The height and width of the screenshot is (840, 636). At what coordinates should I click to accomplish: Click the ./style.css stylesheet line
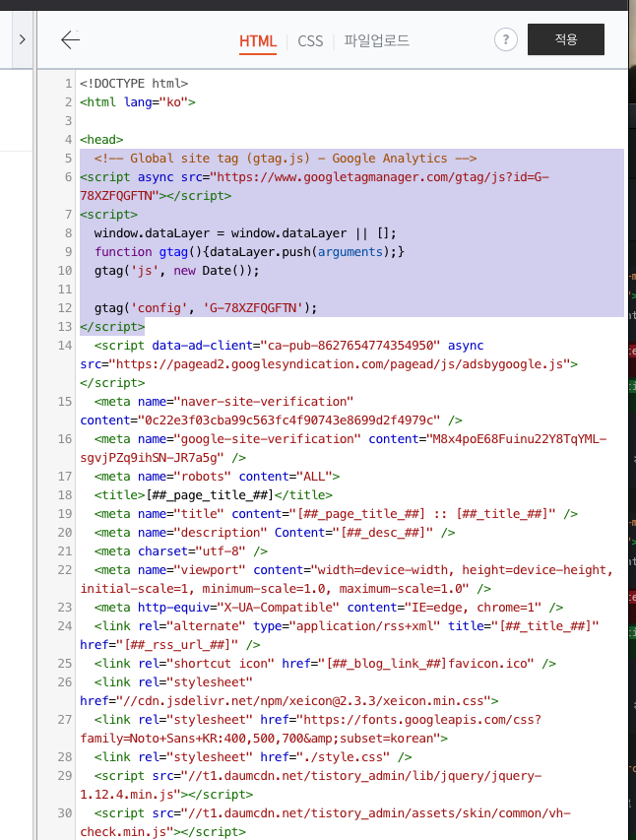click(253, 757)
